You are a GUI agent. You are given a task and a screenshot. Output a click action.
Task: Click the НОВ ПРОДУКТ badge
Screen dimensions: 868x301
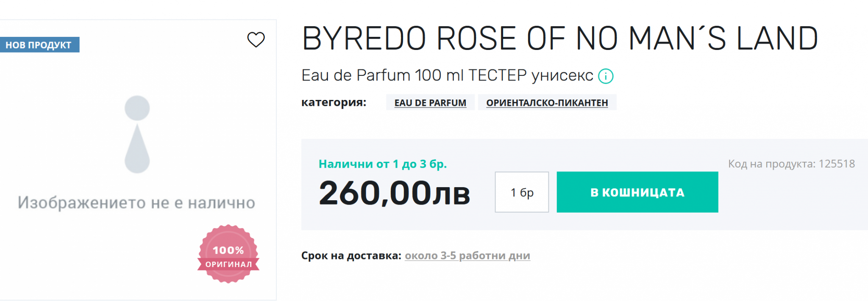(39, 45)
